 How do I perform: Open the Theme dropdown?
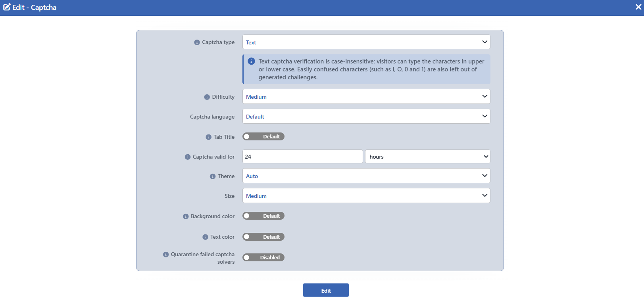[x=366, y=176]
